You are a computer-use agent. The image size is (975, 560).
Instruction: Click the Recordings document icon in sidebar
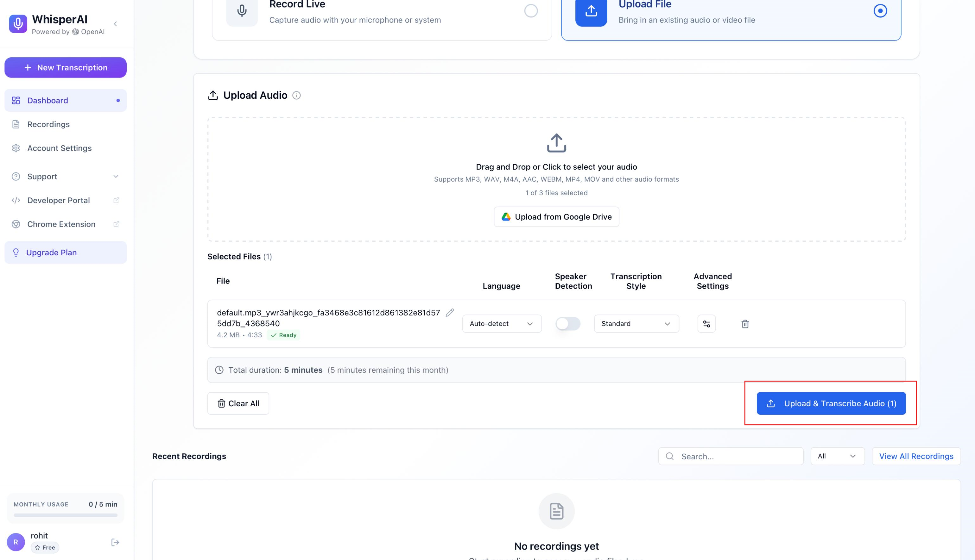click(16, 124)
